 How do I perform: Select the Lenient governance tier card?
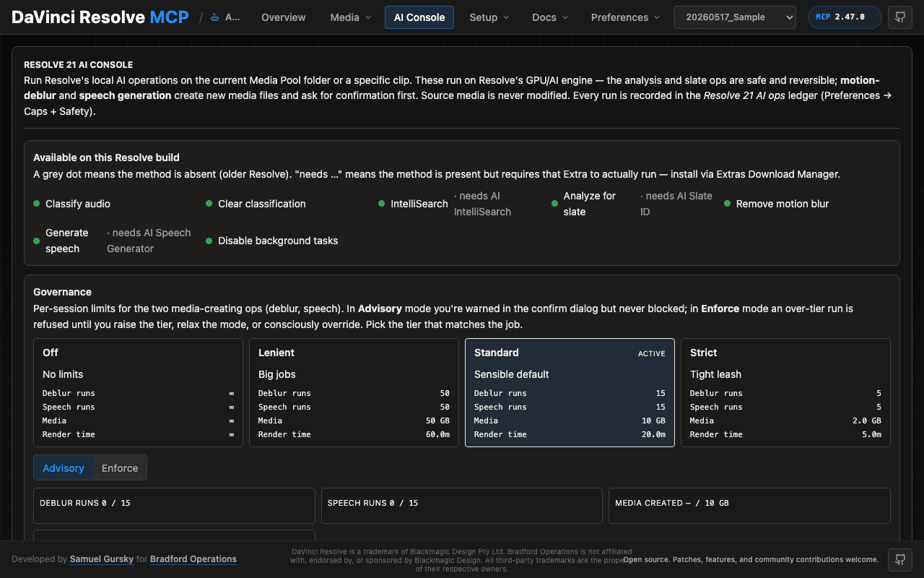point(354,393)
